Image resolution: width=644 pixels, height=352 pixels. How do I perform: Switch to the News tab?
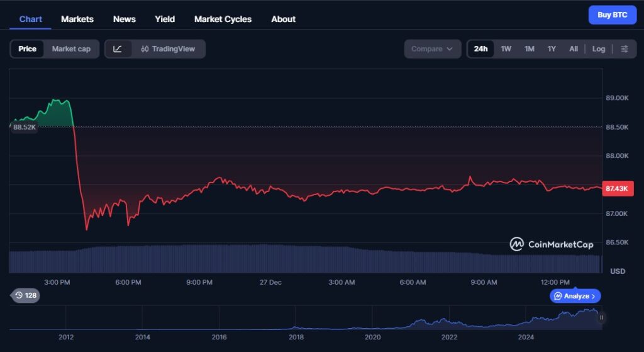[125, 20]
